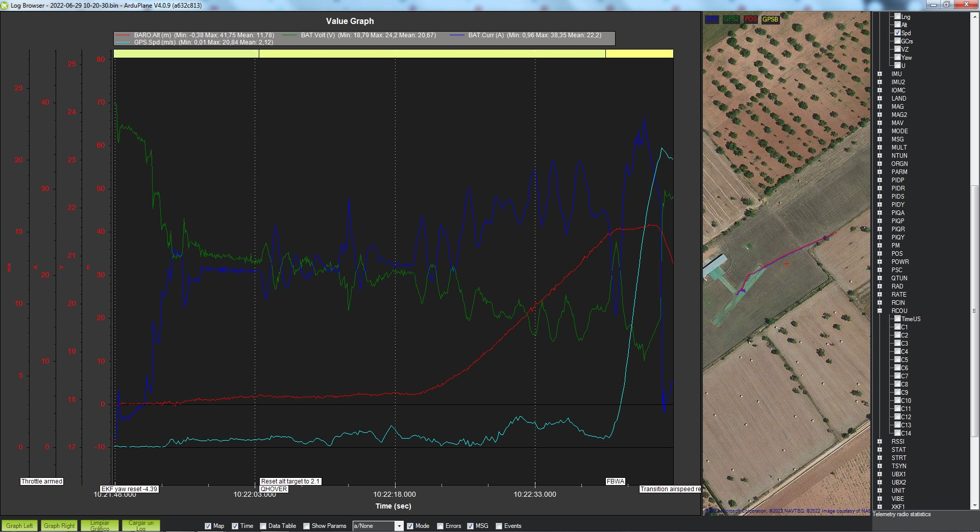
Task: Uncheck the Spd checkbox in the tree
Action: pyautogui.click(x=897, y=33)
